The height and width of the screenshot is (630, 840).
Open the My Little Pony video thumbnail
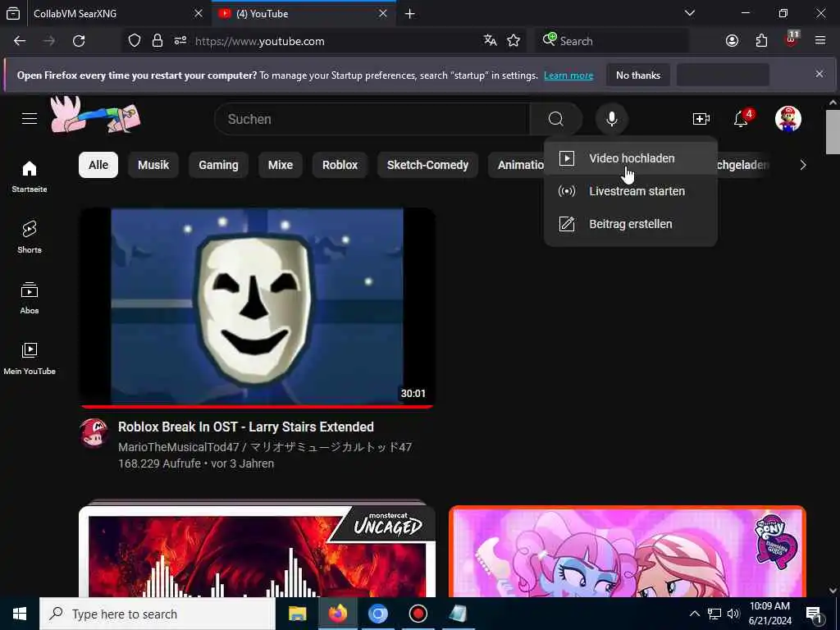(628, 551)
